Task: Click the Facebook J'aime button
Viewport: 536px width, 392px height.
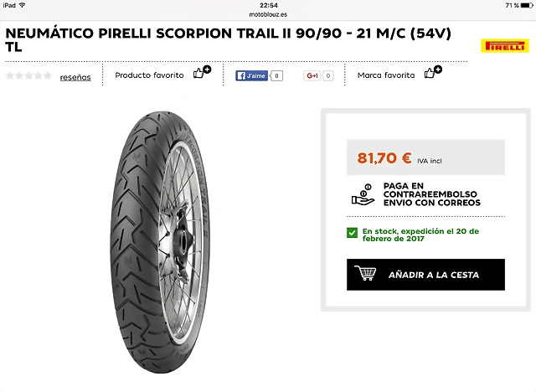Action: [251, 75]
